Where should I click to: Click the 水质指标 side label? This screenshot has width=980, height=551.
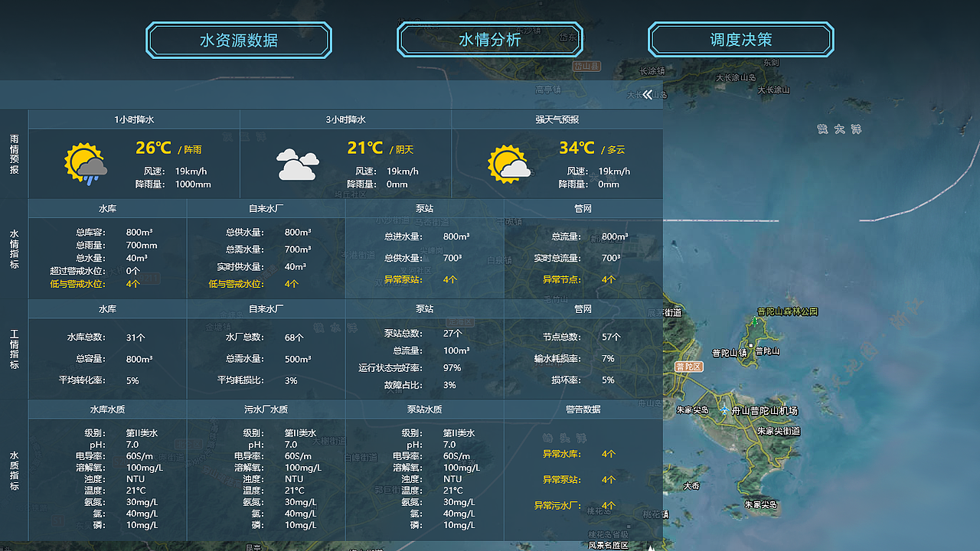[14, 471]
